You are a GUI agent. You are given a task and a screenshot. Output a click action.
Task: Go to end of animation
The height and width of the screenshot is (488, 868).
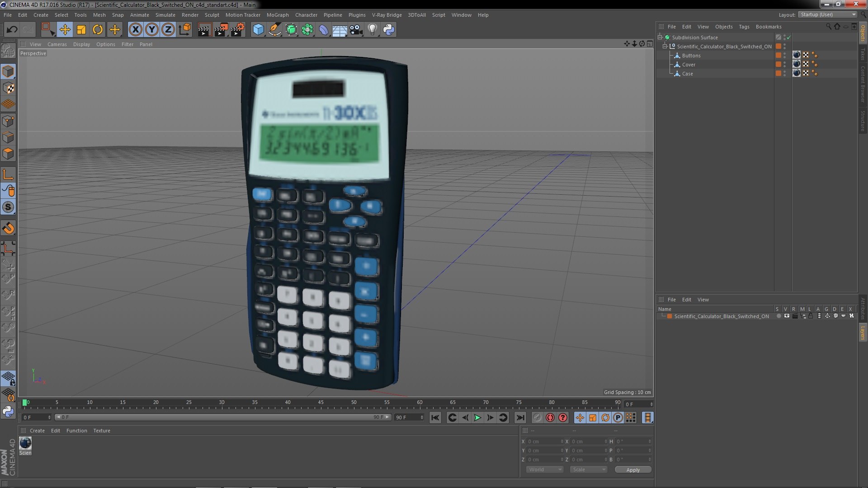click(x=520, y=418)
